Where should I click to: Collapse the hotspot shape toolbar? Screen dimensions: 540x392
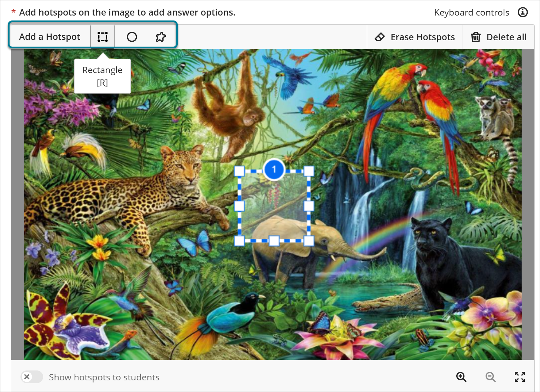click(x=50, y=36)
